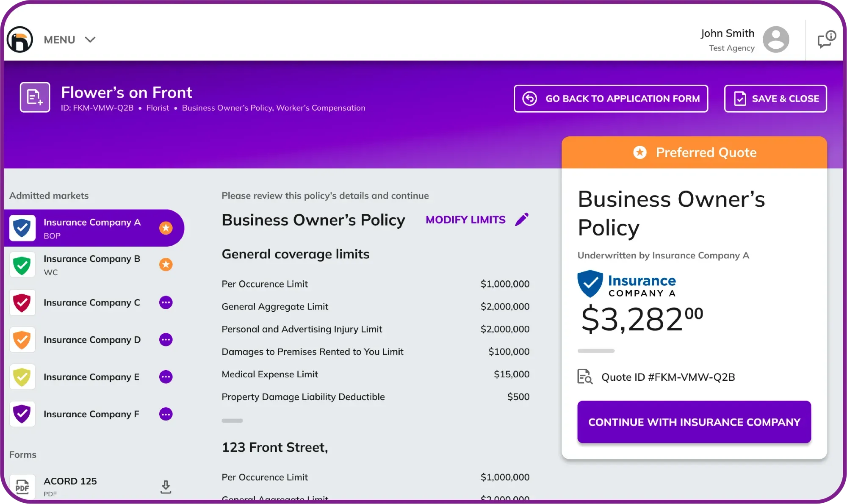This screenshot has width=847, height=504.
Task: Click the star badge on Insurance Company B
Action: (x=166, y=265)
